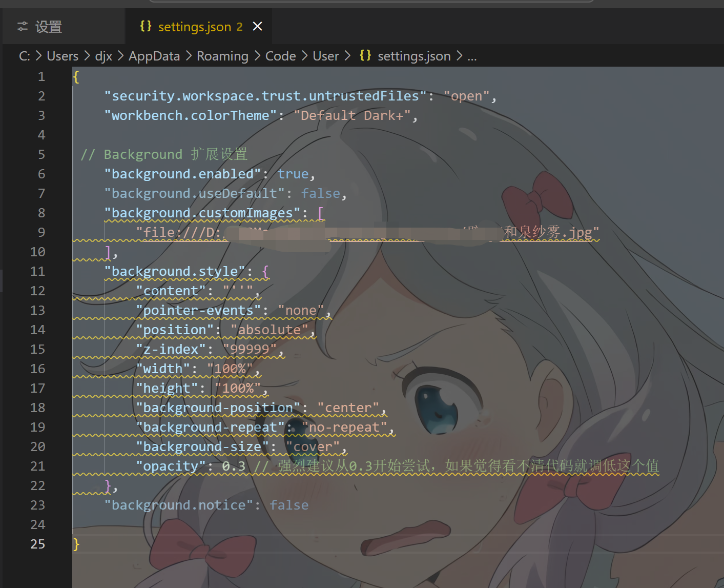Click "security.workspace.trust.untrustedFiles" key text
724x588 pixels.
265,96
